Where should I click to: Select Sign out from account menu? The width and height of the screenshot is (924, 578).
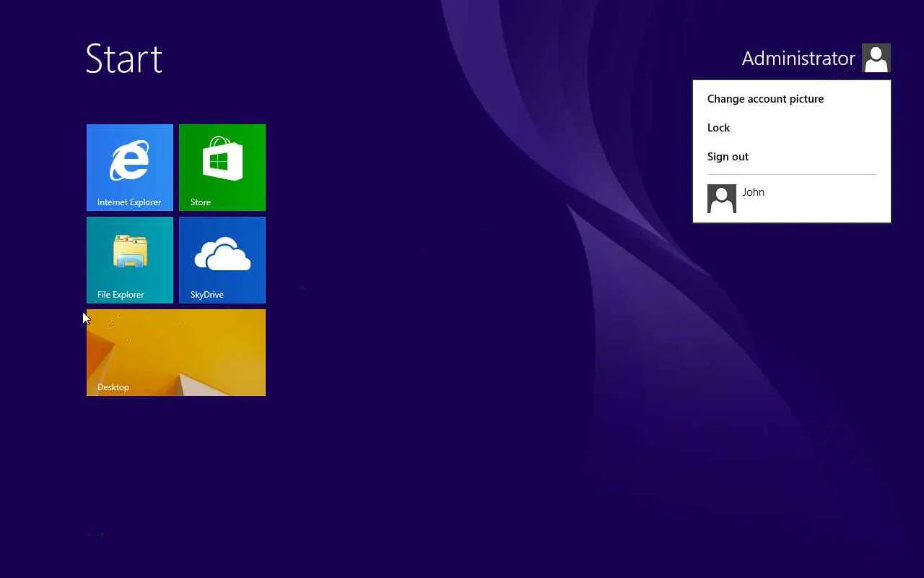728,157
